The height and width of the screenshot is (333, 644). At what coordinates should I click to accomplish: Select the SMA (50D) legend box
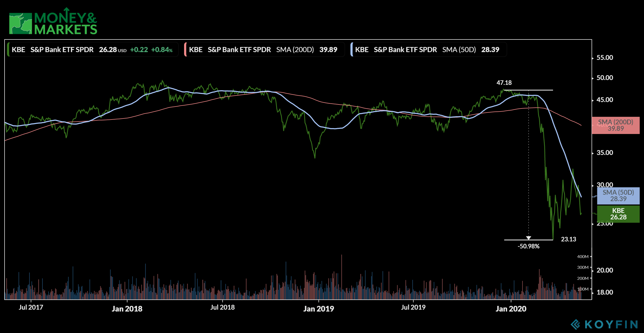click(429, 50)
